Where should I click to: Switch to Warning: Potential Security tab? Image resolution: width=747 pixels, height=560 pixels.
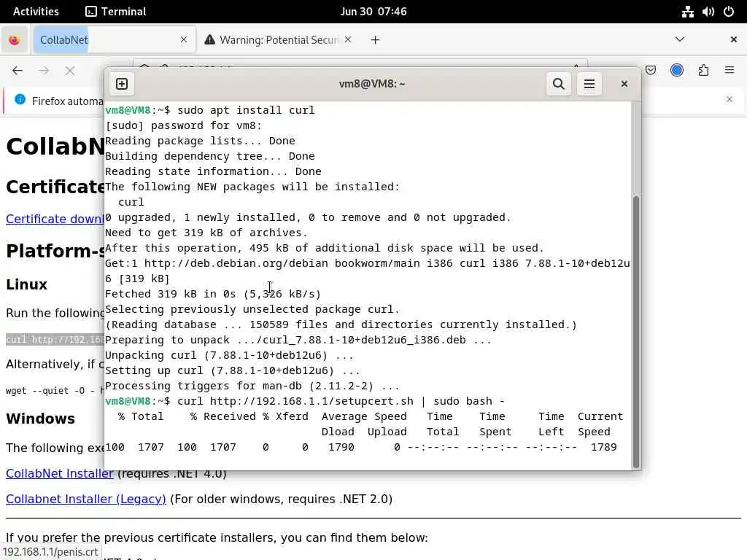pos(278,39)
